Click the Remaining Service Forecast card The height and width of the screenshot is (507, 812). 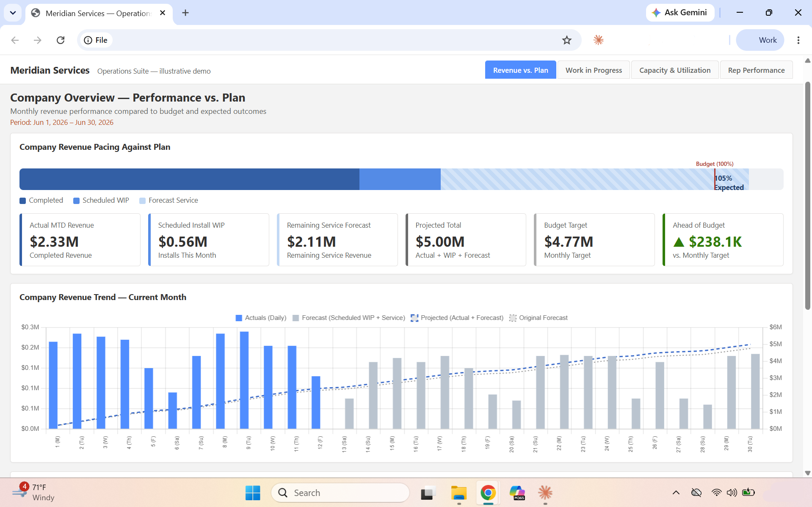coord(337,240)
